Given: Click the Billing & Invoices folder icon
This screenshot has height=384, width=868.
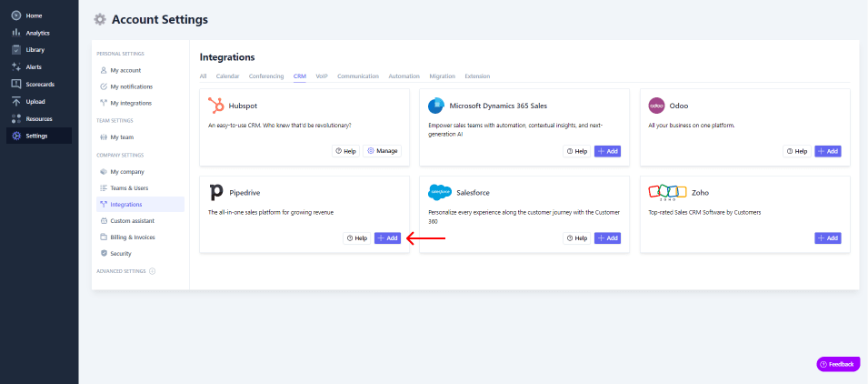Looking at the screenshot, I should [x=104, y=237].
